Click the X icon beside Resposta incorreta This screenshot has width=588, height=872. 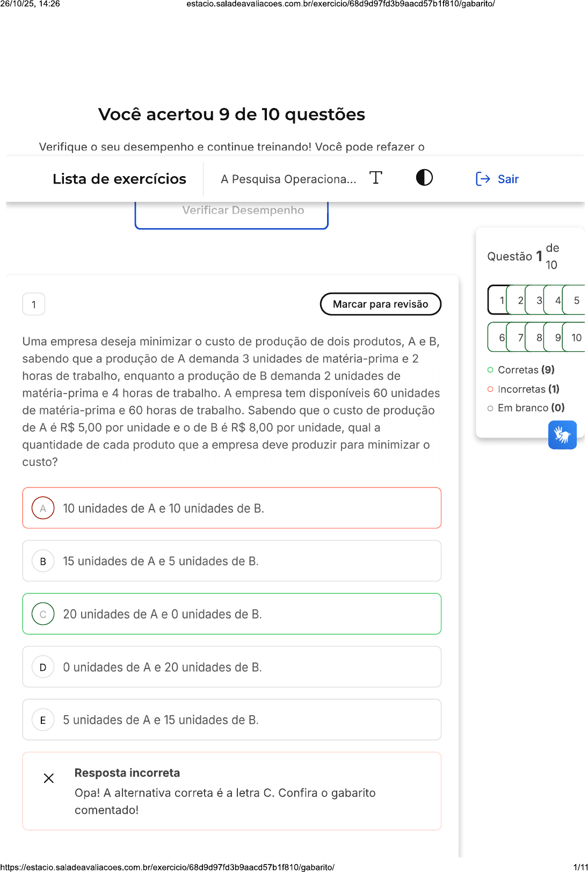coord(49,778)
